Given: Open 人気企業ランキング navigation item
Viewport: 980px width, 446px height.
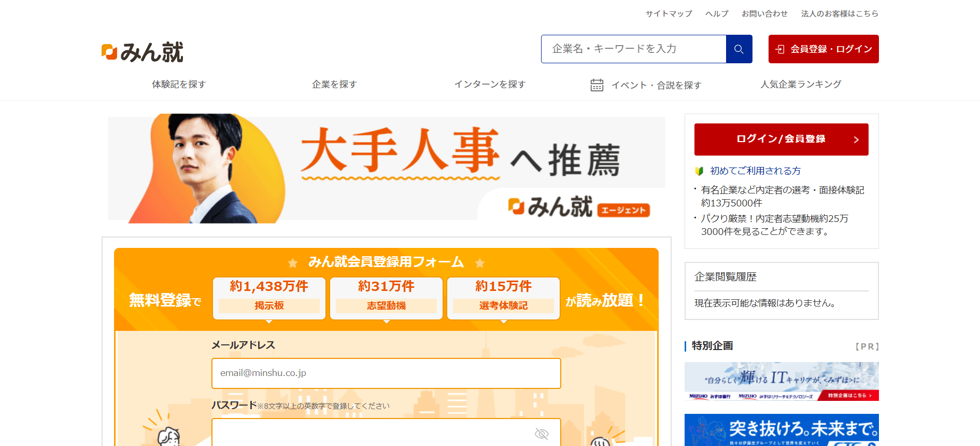Looking at the screenshot, I should (801, 85).
